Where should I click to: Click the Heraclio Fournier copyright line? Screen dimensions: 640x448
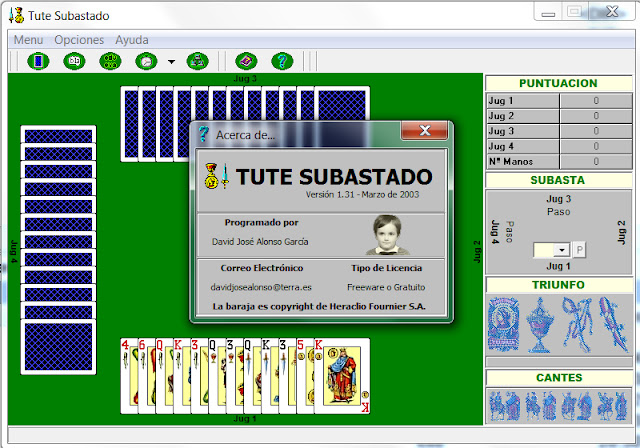319,306
